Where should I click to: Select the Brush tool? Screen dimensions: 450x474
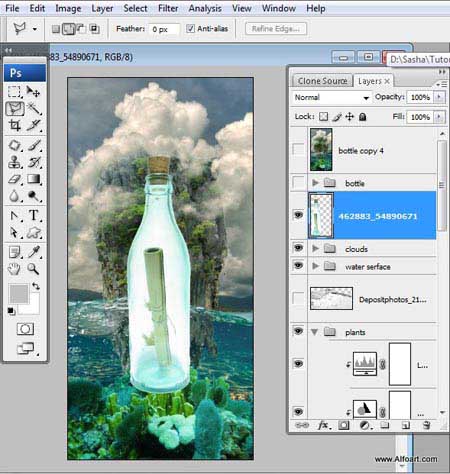34,145
